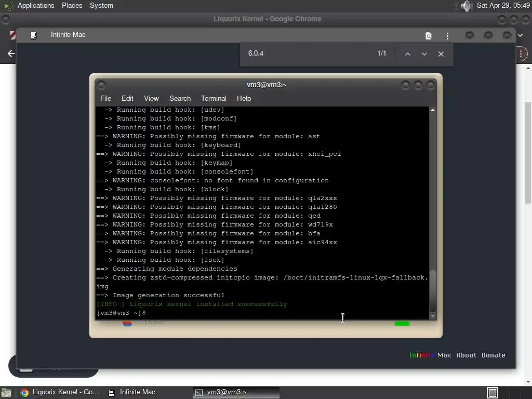Click the volume speaker icon in top panel

(x=467, y=6)
